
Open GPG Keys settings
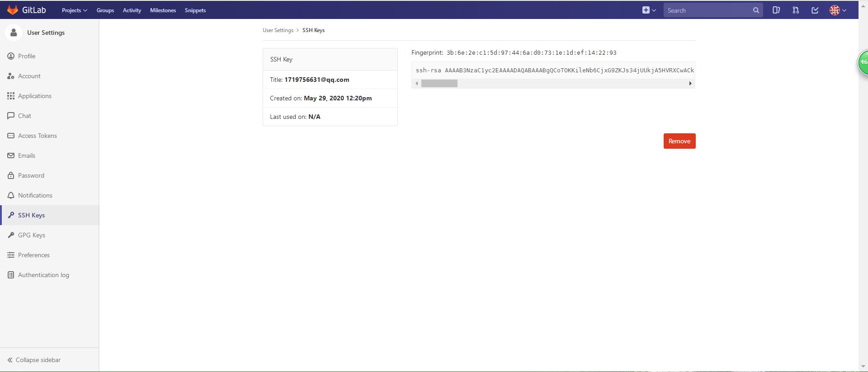[32, 235]
